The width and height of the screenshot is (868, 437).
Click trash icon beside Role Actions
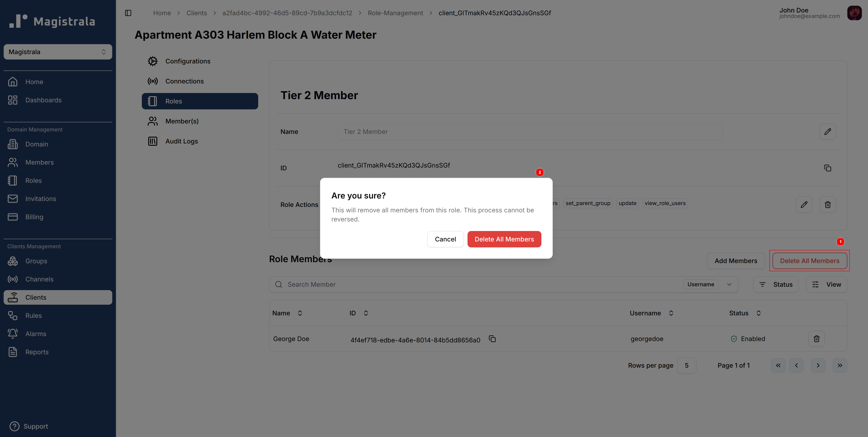[827, 204]
